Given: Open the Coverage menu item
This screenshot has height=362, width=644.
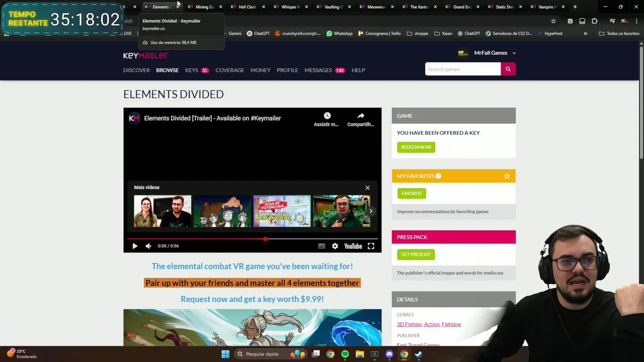Looking at the screenshot, I should coord(229,70).
